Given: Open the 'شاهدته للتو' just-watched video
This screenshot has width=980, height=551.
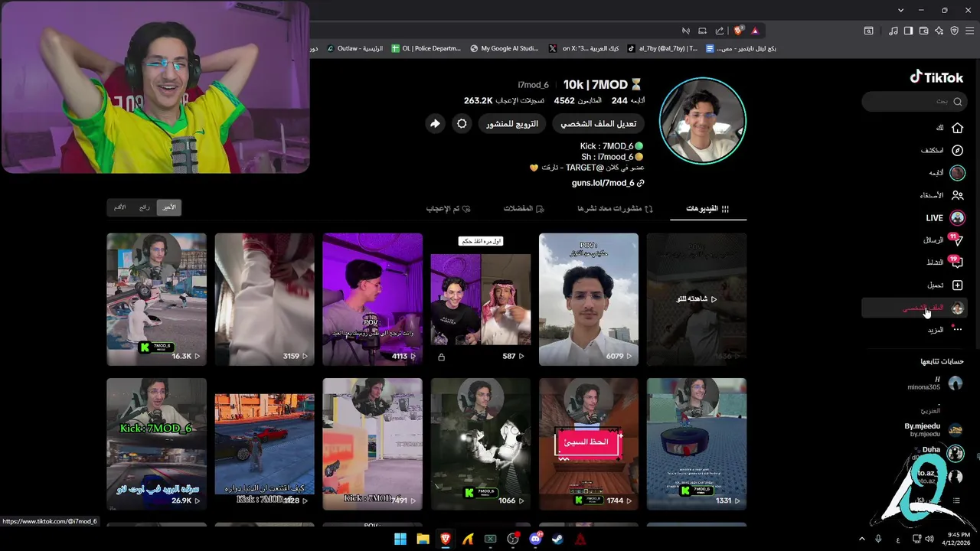Looking at the screenshot, I should (x=696, y=299).
